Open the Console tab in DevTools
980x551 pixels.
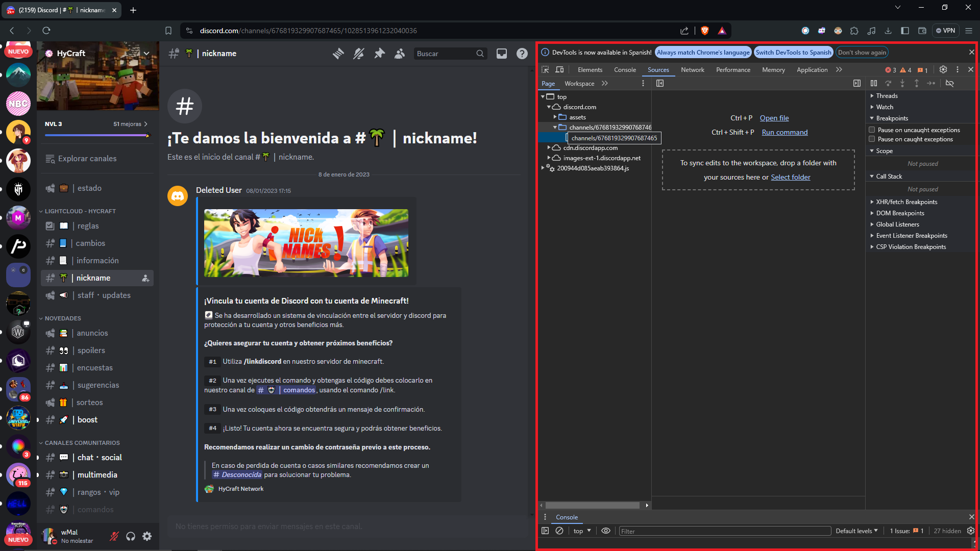tap(625, 70)
